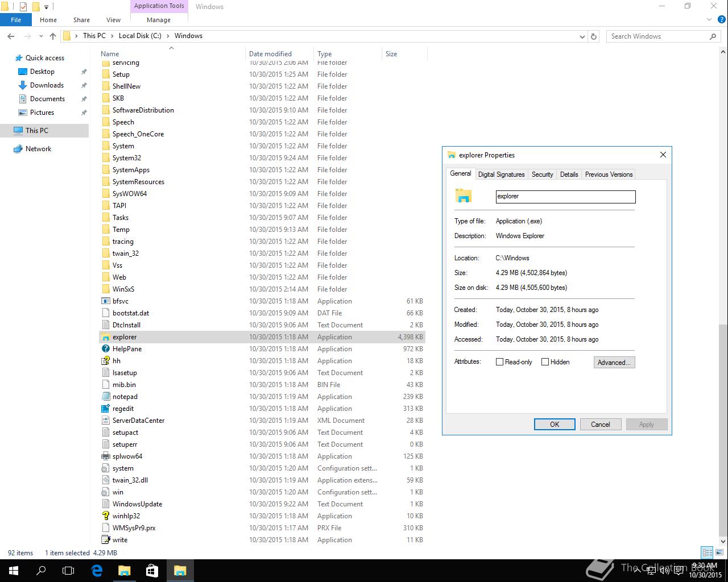Click the regedit application icon
Viewport: 728px width, 582px height.
pyautogui.click(x=105, y=409)
